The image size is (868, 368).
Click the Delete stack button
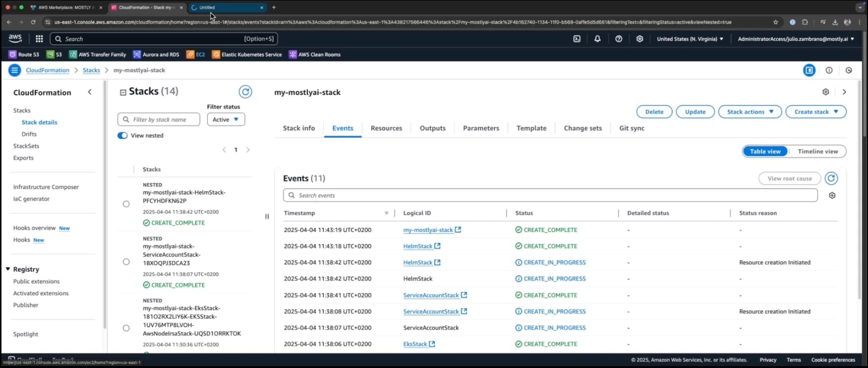(x=654, y=112)
